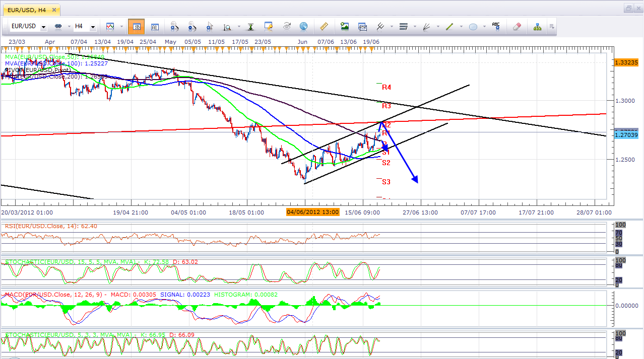This screenshot has height=359, width=644.
Task: Toggle the A panel button
Action: point(155,26)
